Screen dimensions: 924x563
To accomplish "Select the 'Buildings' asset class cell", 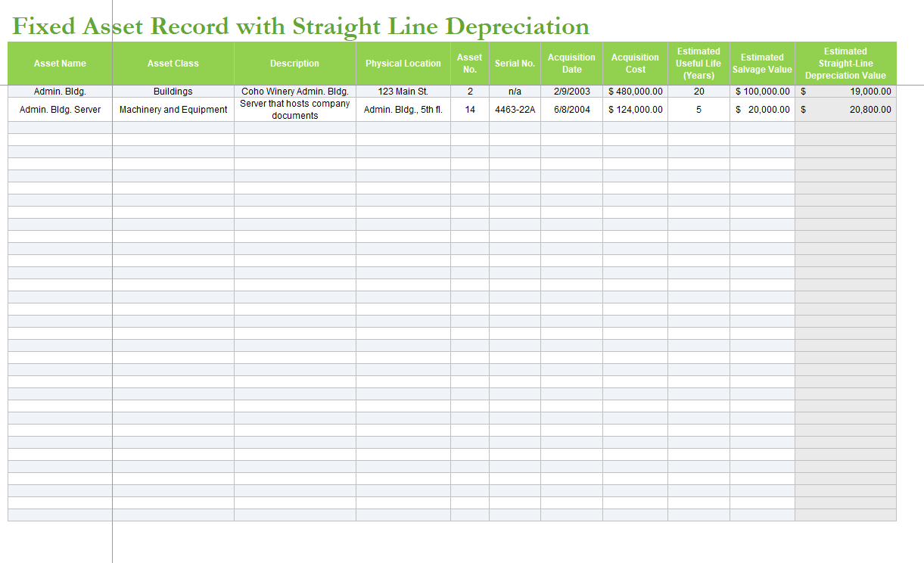I will point(173,92).
